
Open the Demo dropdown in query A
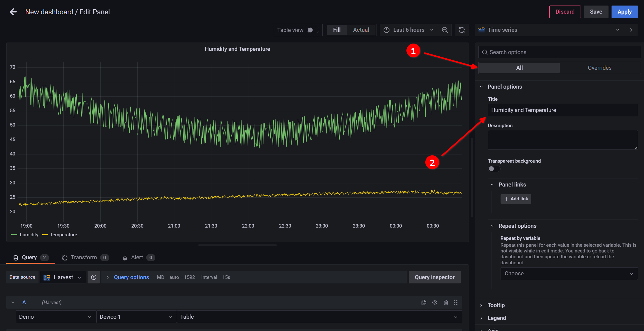[56, 317]
